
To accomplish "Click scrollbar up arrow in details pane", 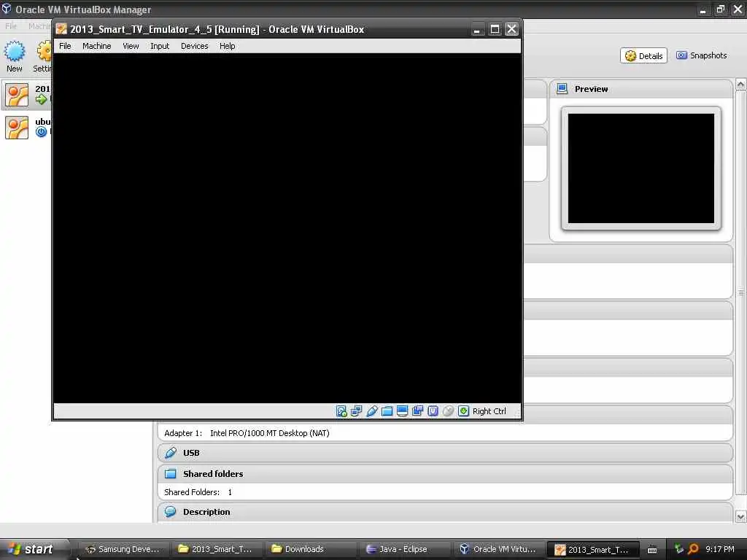I will click(741, 85).
